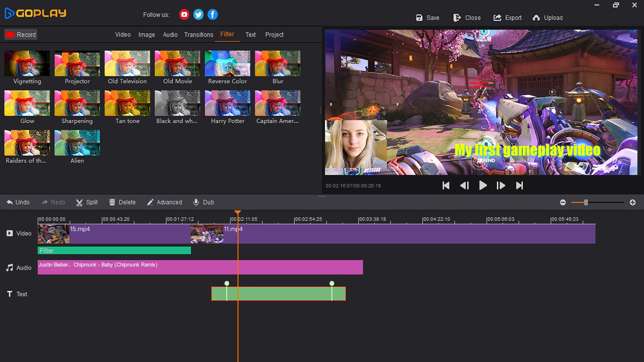
Task: Jump to the end of the video
Action: tap(520, 186)
